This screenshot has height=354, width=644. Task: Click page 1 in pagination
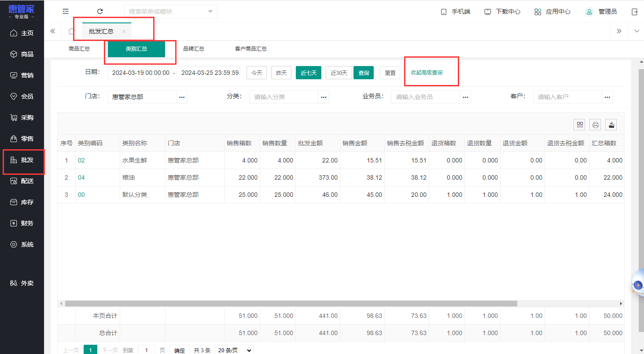point(90,350)
